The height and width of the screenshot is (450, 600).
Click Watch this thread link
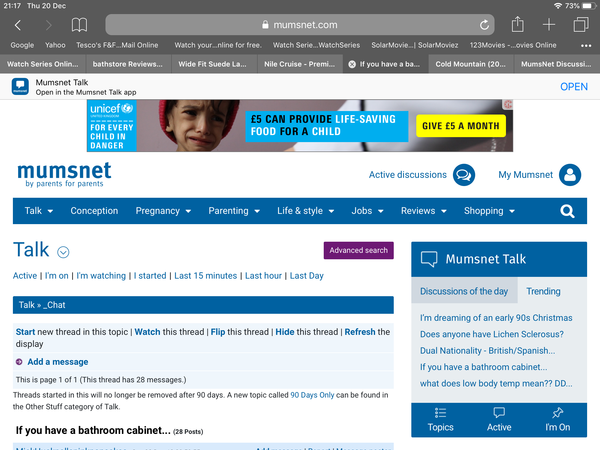(147, 332)
